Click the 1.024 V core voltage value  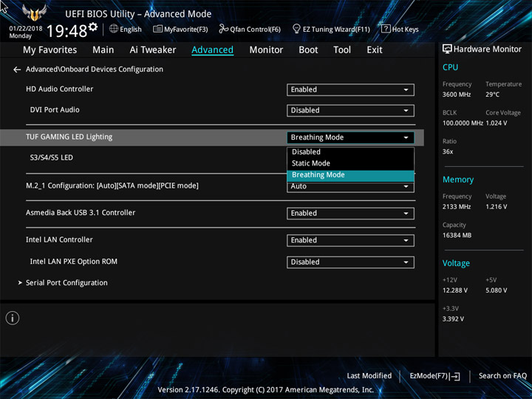[497, 123]
